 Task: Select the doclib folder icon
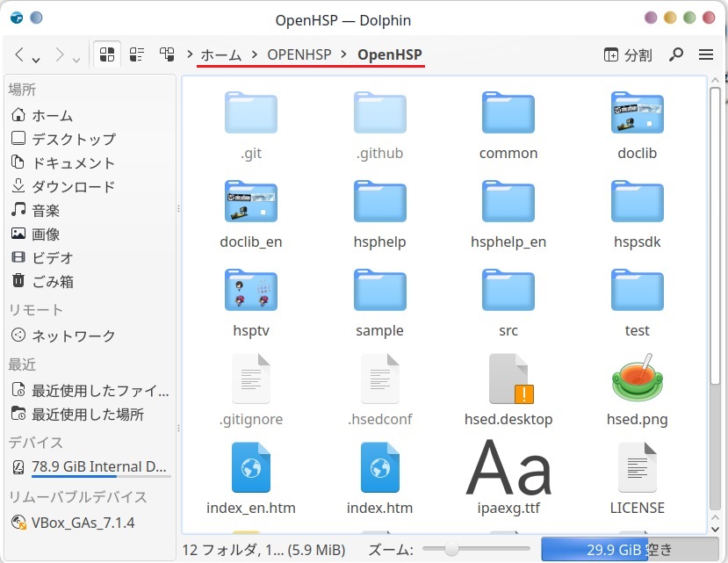pos(637,112)
